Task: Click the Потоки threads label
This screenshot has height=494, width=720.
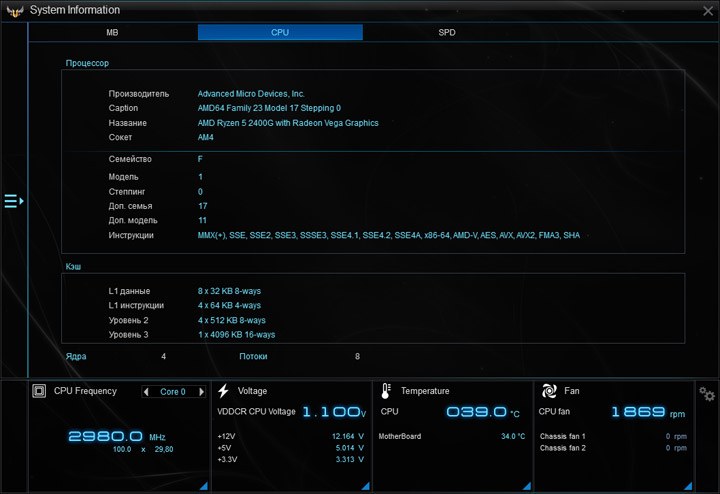Action: (253, 356)
